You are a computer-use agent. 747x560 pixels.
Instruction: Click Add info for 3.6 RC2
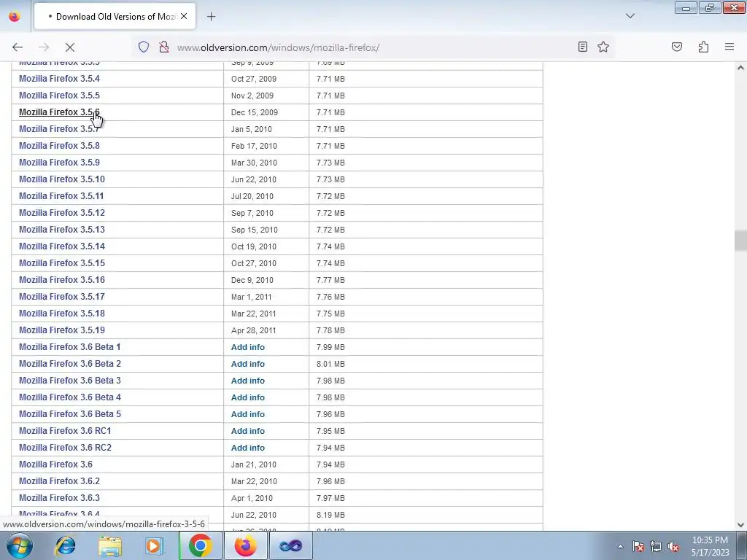pyautogui.click(x=248, y=448)
